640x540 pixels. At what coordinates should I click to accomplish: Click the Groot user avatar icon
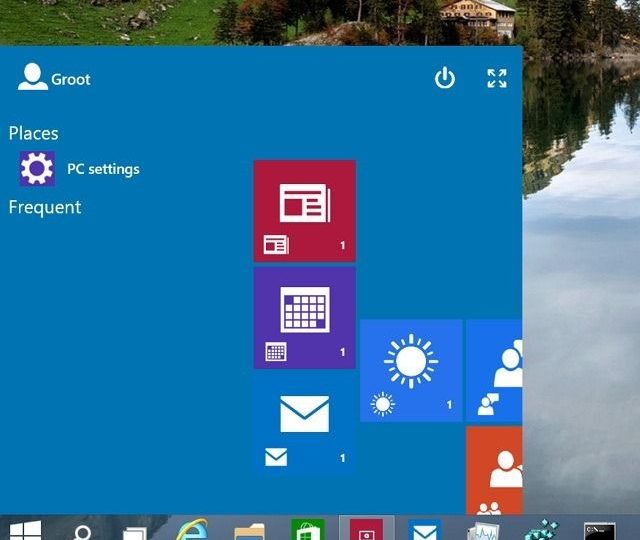33,77
